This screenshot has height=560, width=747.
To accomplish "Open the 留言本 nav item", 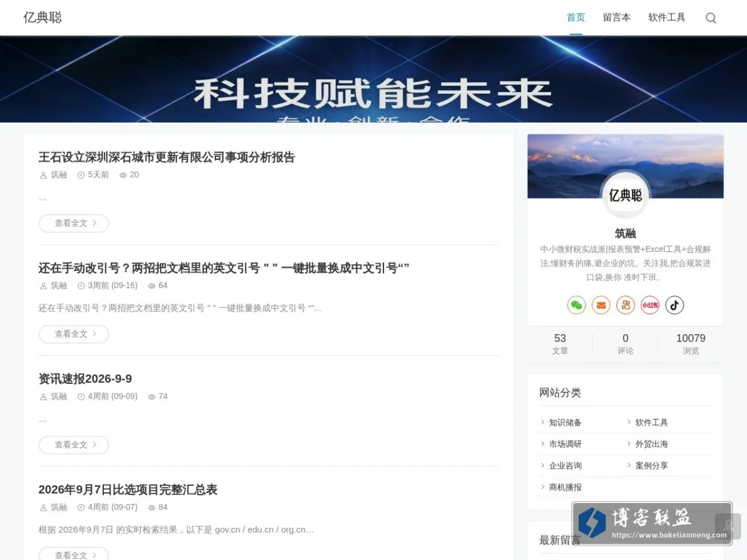I will (x=616, y=17).
